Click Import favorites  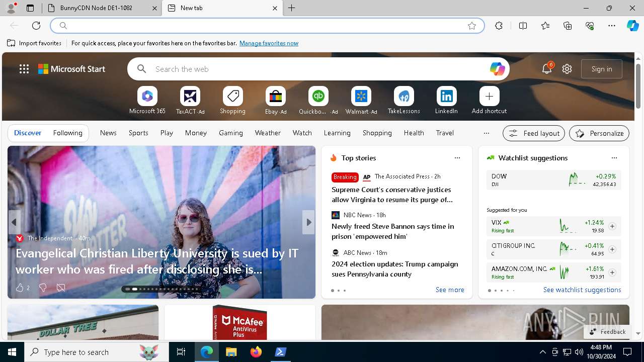click(x=34, y=43)
